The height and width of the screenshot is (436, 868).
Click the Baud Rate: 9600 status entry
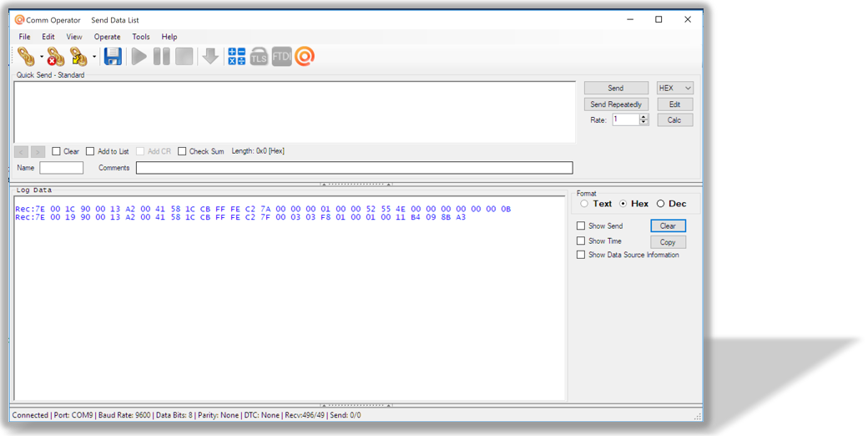pyautogui.click(x=124, y=415)
